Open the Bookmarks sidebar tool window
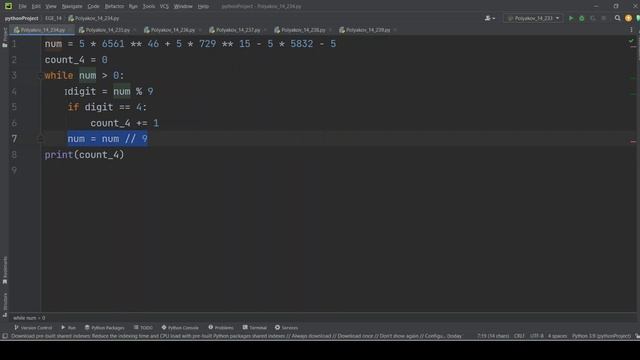This screenshot has height=360, width=640. pyautogui.click(x=5, y=270)
